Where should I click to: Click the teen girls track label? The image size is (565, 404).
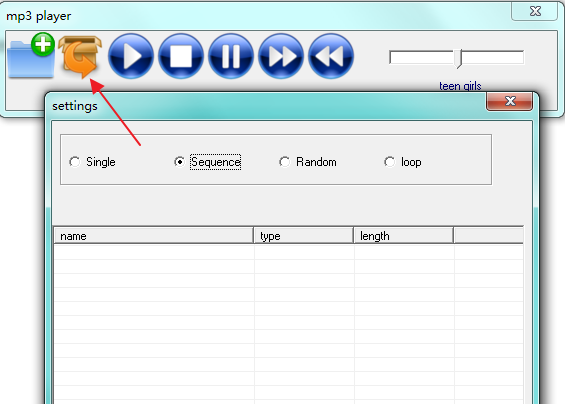pyautogui.click(x=460, y=86)
